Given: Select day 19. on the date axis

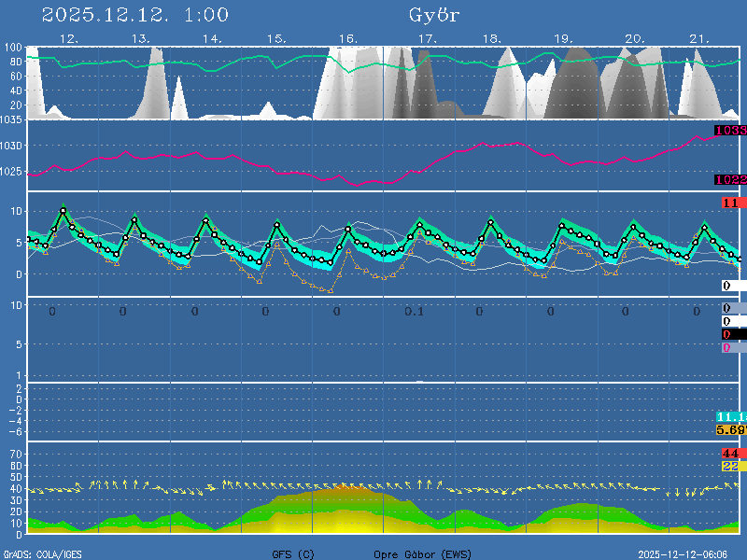Looking at the screenshot, I should tap(563, 39).
